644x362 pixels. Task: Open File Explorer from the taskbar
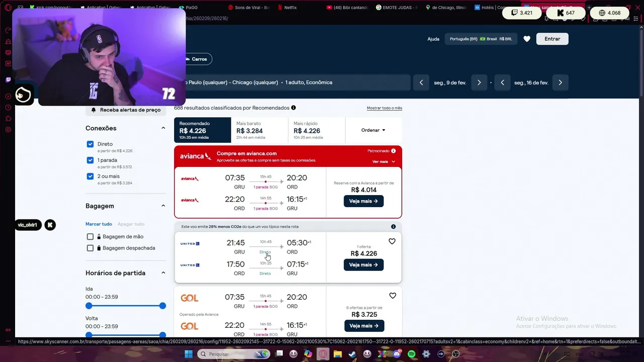click(338, 354)
